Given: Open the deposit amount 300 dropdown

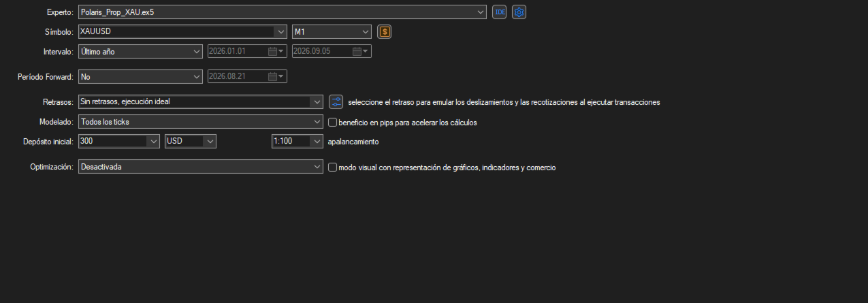Looking at the screenshot, I should point(153,141).
